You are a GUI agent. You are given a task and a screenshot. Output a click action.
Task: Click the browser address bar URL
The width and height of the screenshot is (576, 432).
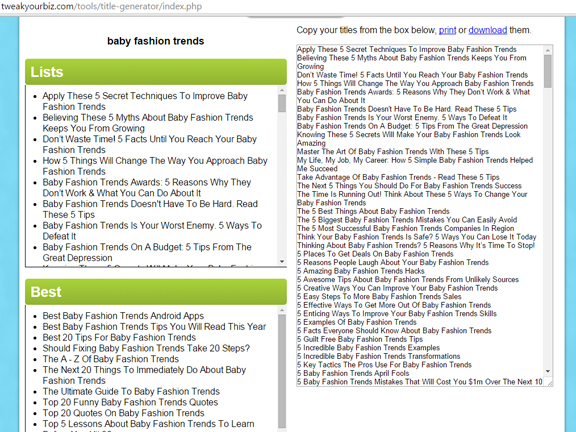tap(101, 6)
